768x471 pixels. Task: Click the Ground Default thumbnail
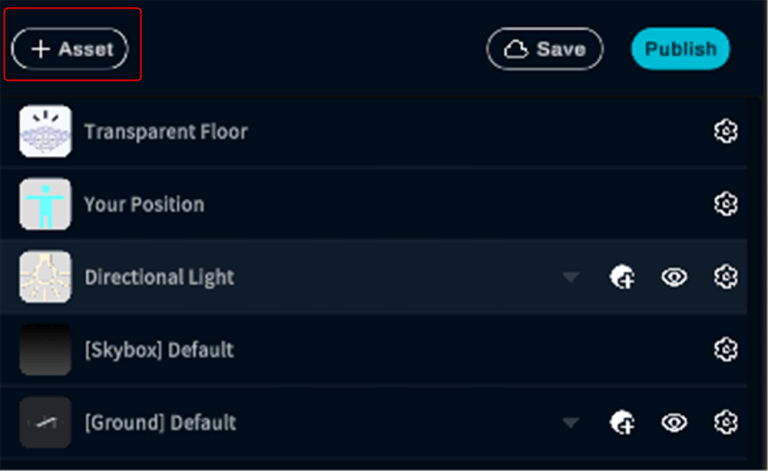pos(46,423)
